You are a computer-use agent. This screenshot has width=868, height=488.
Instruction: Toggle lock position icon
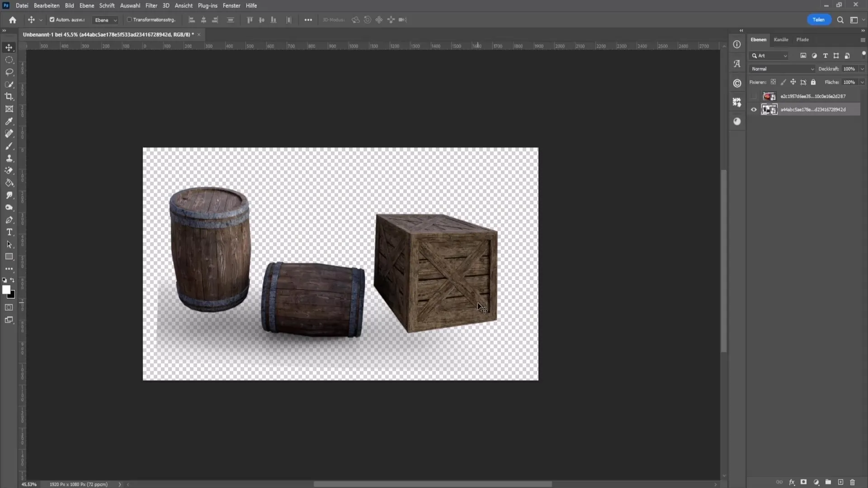793,82
